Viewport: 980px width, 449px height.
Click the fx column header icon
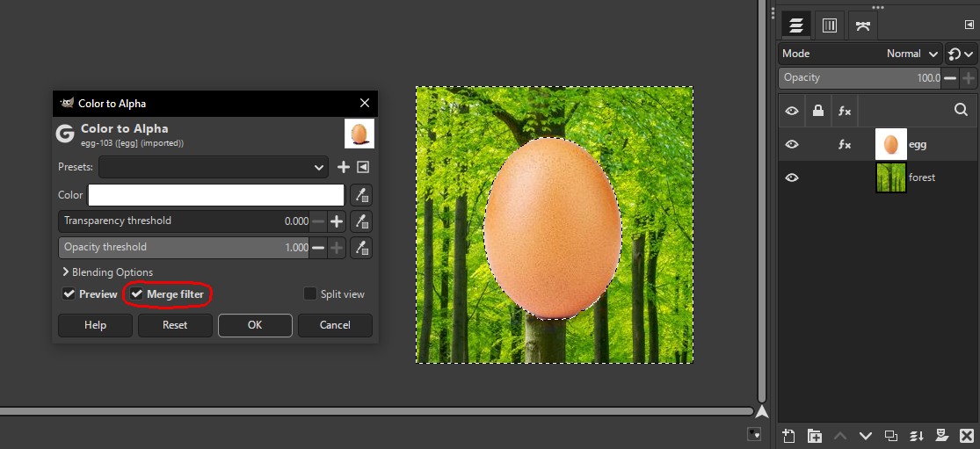[845, 111]
